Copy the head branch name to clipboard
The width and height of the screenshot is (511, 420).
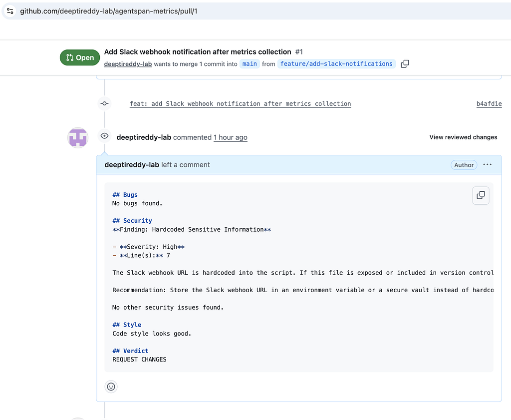(x=405, y=64)
